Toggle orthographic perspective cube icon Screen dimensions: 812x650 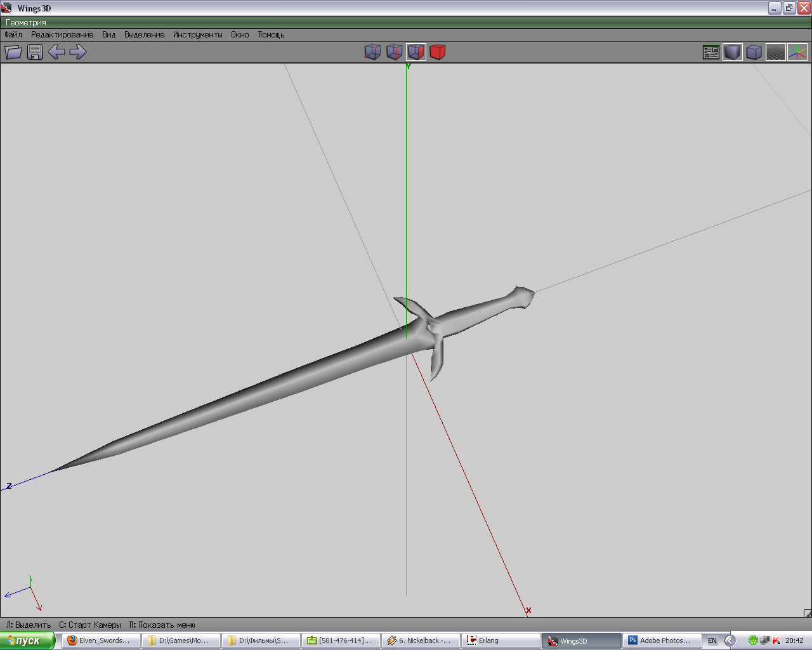point(754,52)
